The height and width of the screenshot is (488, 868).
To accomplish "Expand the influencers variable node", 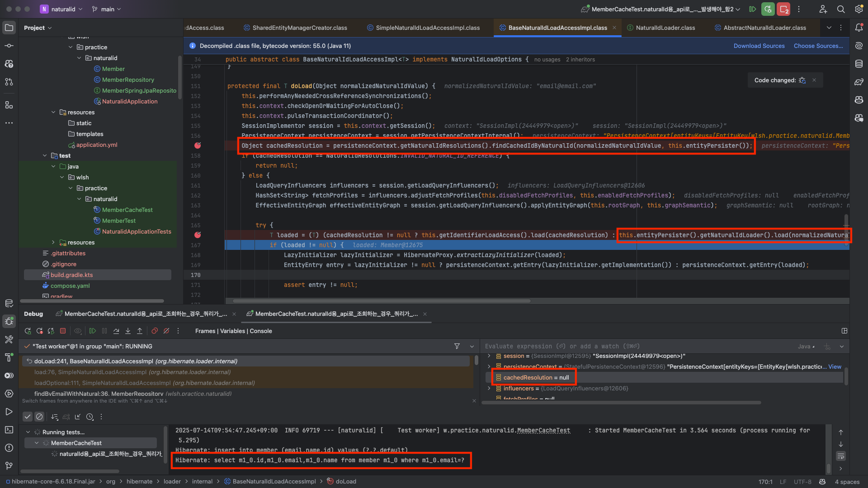I will point(489,389).
